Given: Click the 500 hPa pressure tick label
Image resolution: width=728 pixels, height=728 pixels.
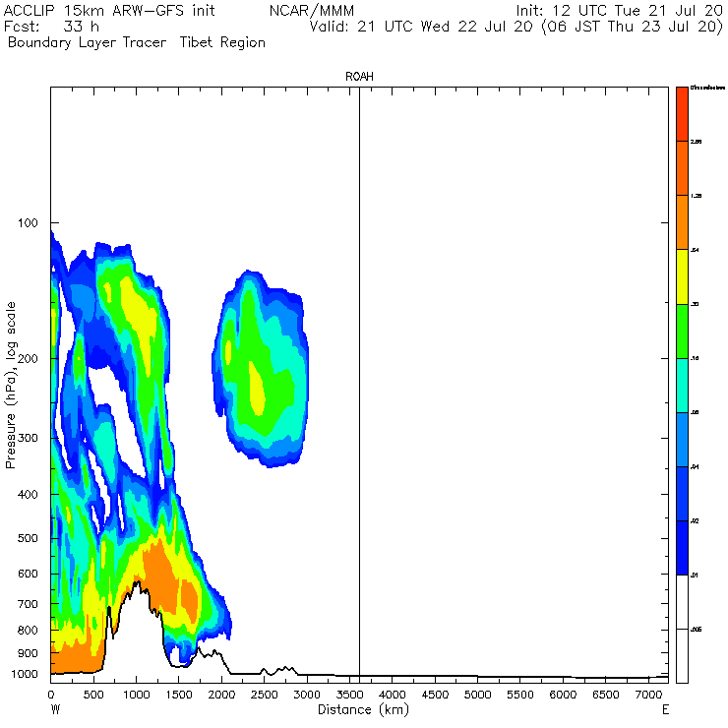Looking at the screenshot, I should [x=28, y=538].
